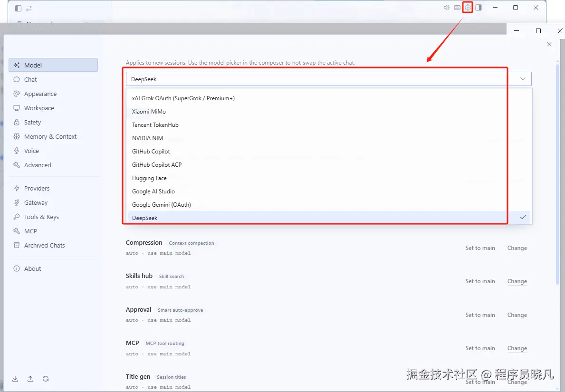The height and width of the screenshot is (392, 565).
Task: Choose the GitHub Copilot option
Action: [329, 152]
